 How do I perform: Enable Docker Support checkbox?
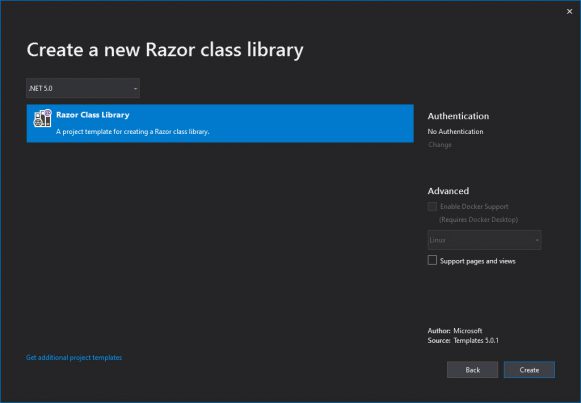point(432,207)
